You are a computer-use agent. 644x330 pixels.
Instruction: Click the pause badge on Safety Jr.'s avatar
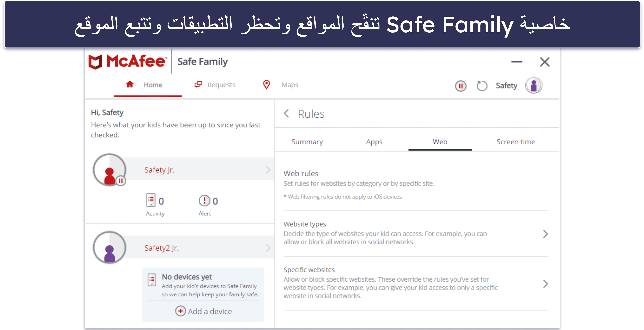point(121,181)
